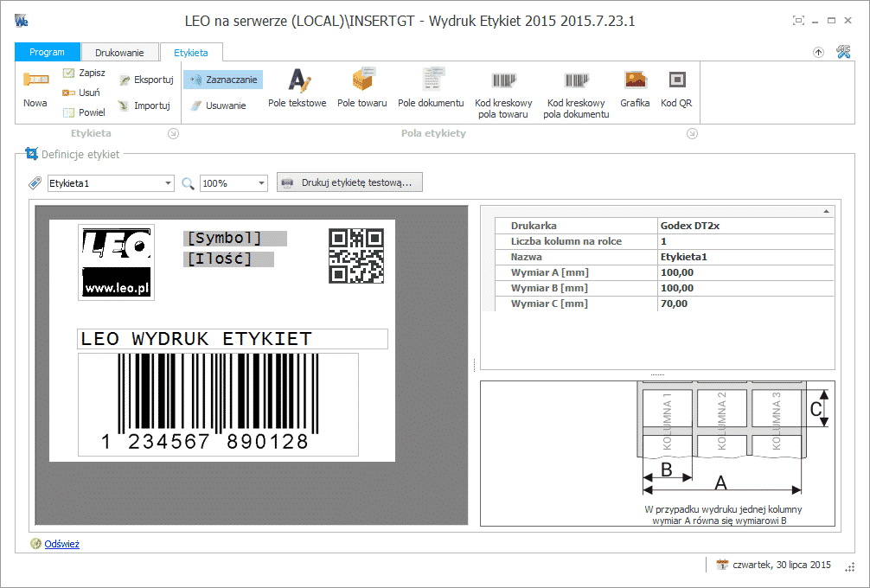Activate the Zaznaczanie selection mode
The height and width of the screenshot is (588, 870).
[223, 80]
